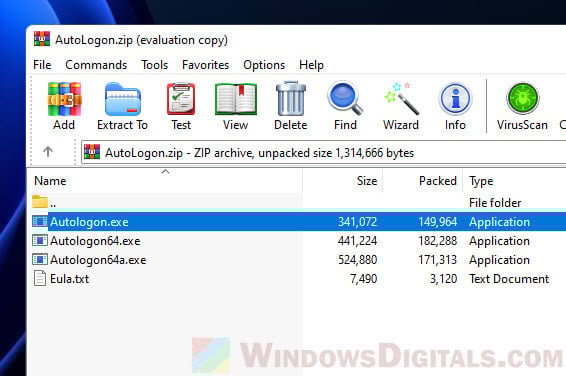Click the Autologon.exe file icon
Viewport: 566px width, 376px height.
tap(40, 221)
